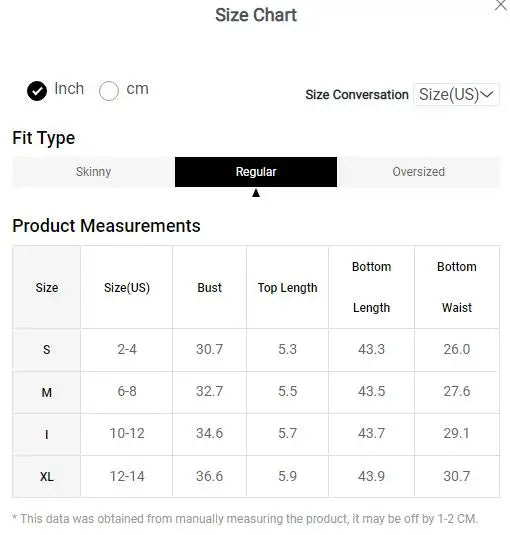Image resolution: width=510 pixels, height=535 pixels.
Task: Click the Size(US) column header
Action: coord(127,288)
